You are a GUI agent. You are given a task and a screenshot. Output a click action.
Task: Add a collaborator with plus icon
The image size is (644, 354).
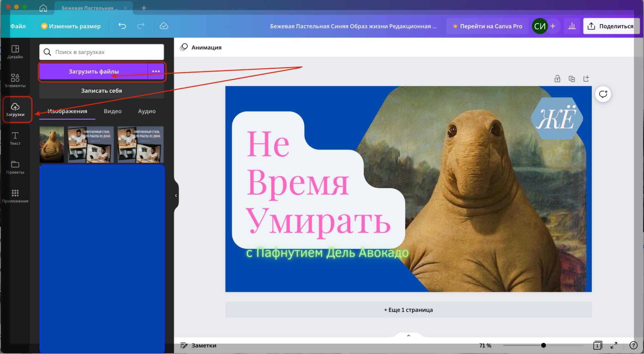[x=553, y=26]
